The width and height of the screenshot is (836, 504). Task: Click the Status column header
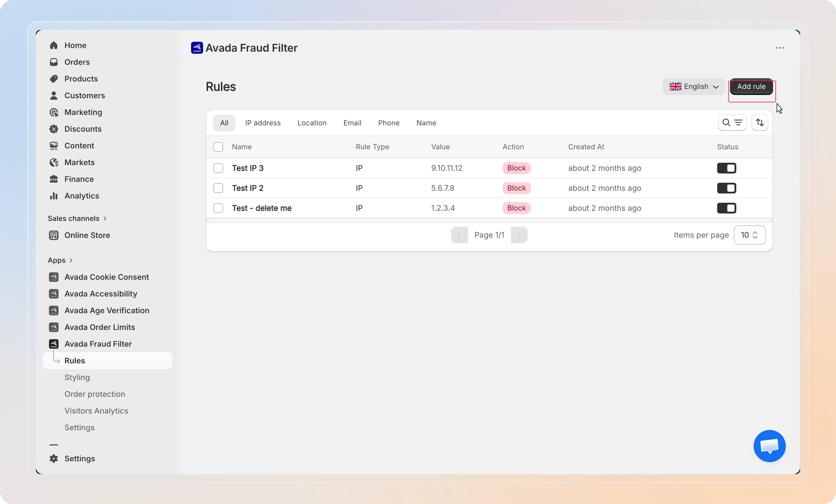[727, 147]
